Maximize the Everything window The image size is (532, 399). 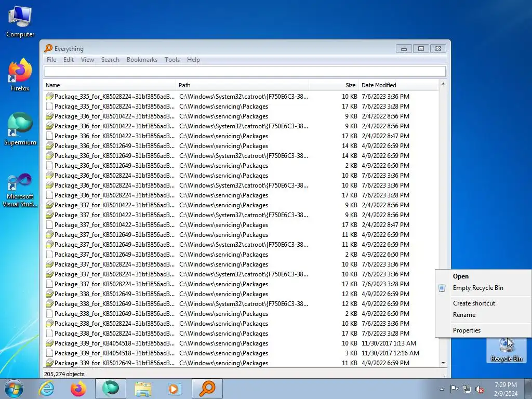pyautogui.click(x=421, y=49)
